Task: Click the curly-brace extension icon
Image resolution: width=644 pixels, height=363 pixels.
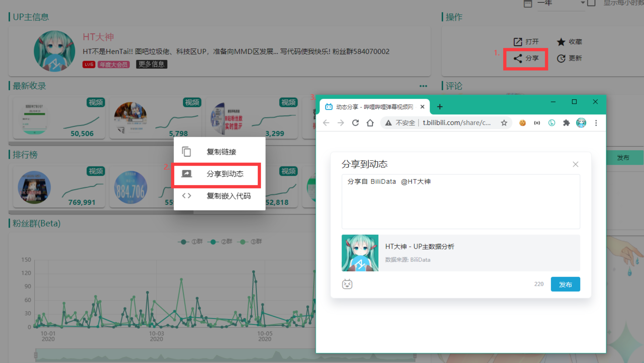Action: 537,123
